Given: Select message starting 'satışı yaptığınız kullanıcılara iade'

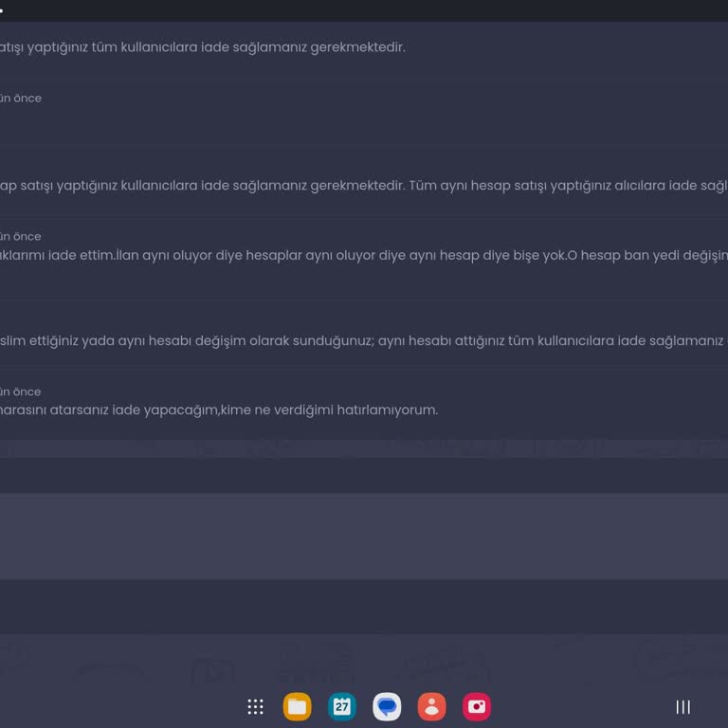Looking at the screenshot, I should 364,186.
